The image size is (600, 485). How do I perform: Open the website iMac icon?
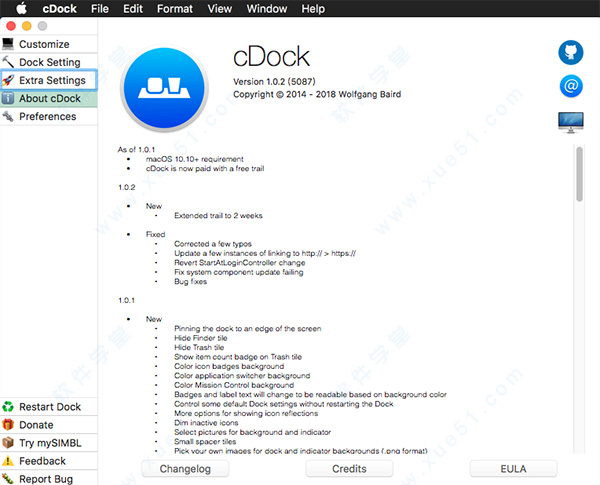[x=571, y=122]
